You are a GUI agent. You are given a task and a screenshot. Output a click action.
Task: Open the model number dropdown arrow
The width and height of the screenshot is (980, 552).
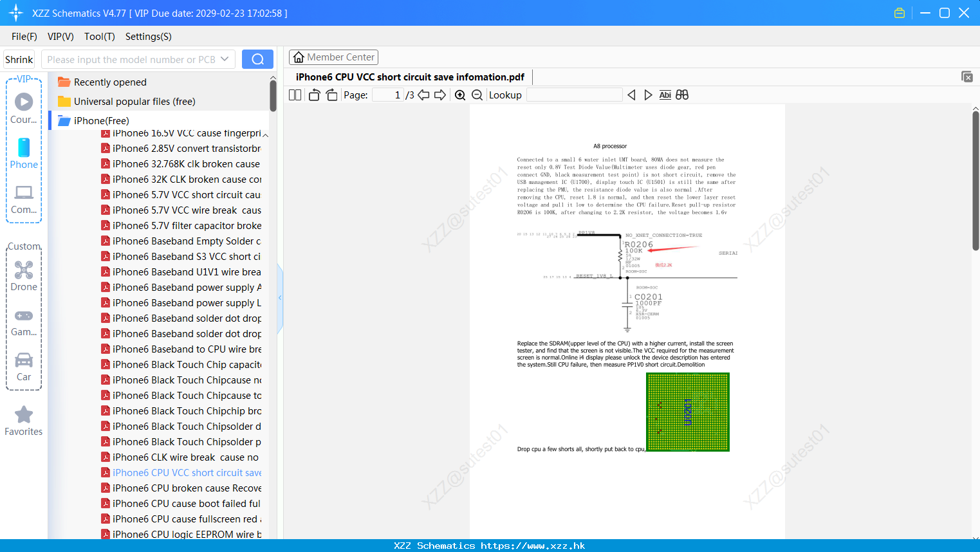pos(225,59)
